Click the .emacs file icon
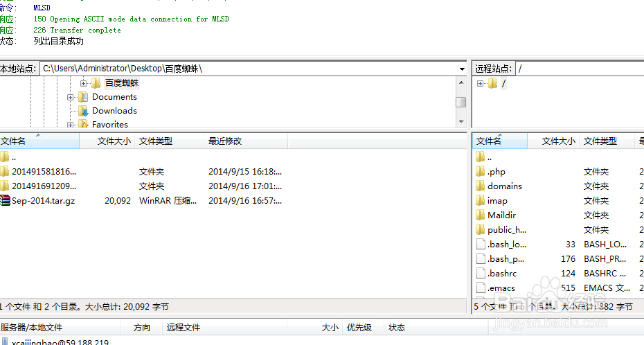Screen dimensions: 644x345 tap(481, 287)
